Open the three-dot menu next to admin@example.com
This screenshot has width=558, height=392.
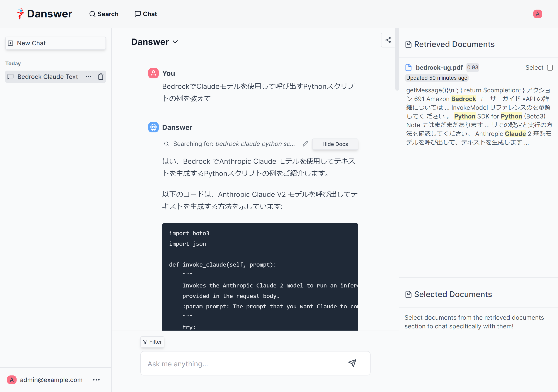96,380
